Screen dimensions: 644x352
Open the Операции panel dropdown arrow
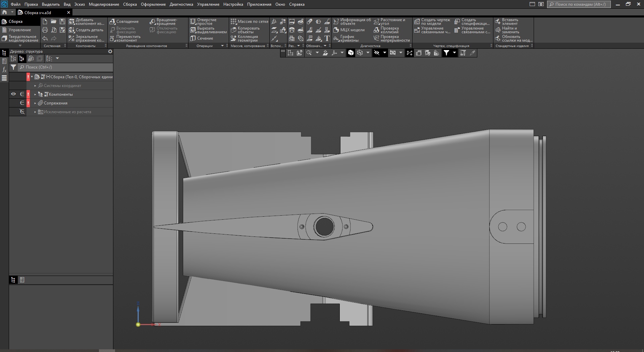tap(222, 46)
